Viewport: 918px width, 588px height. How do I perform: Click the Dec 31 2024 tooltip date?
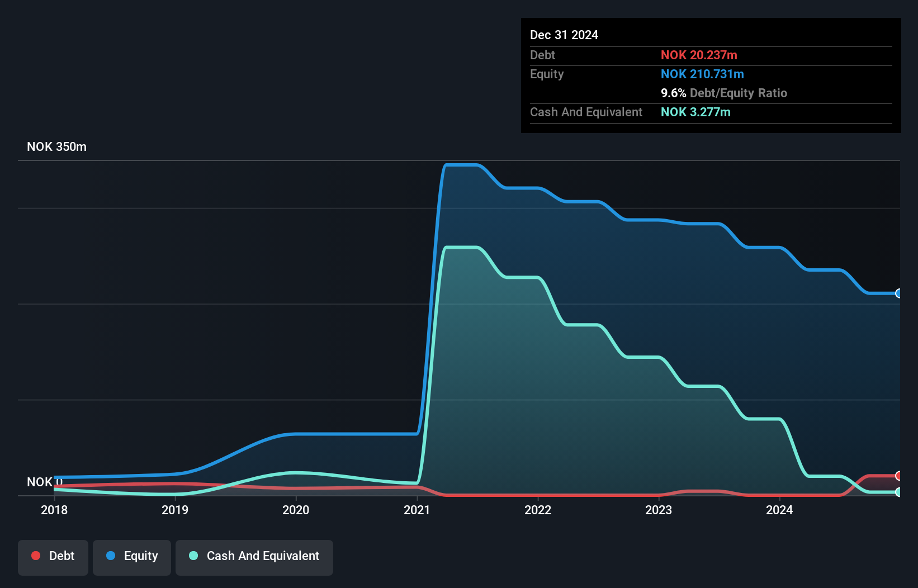pos(564,35)
